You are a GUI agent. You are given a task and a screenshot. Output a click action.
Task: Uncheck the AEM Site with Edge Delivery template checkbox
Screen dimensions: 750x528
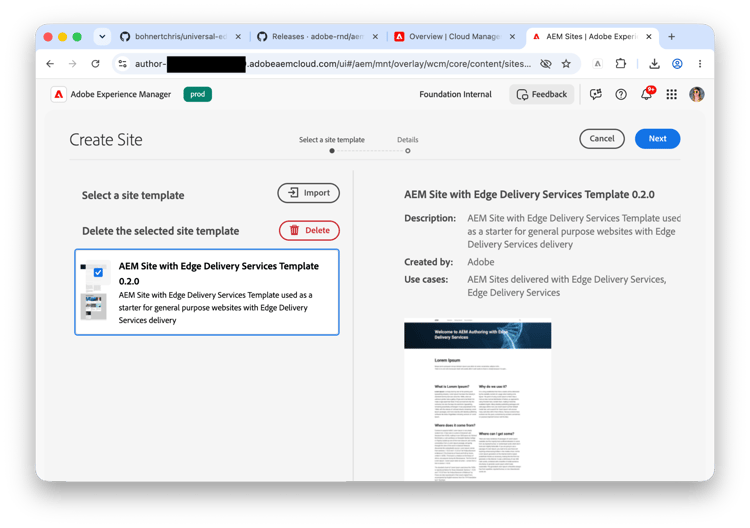pos(98,273)
